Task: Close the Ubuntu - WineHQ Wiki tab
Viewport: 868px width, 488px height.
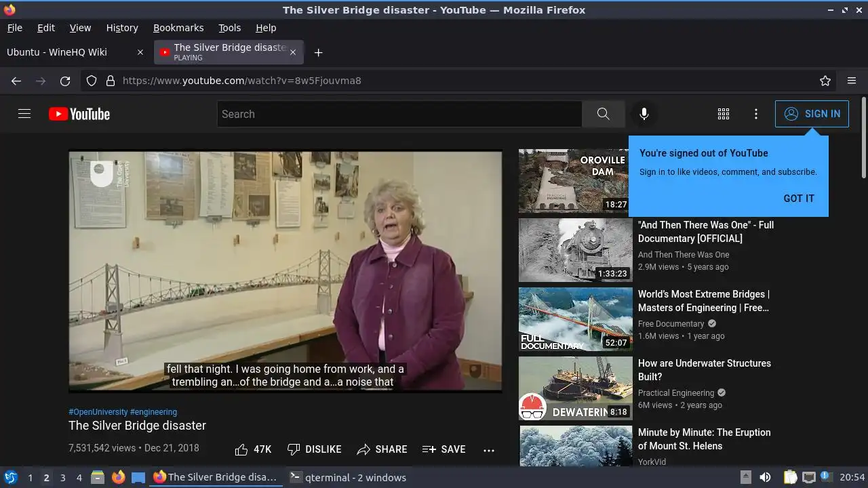Action: click(x=140, y=52)
